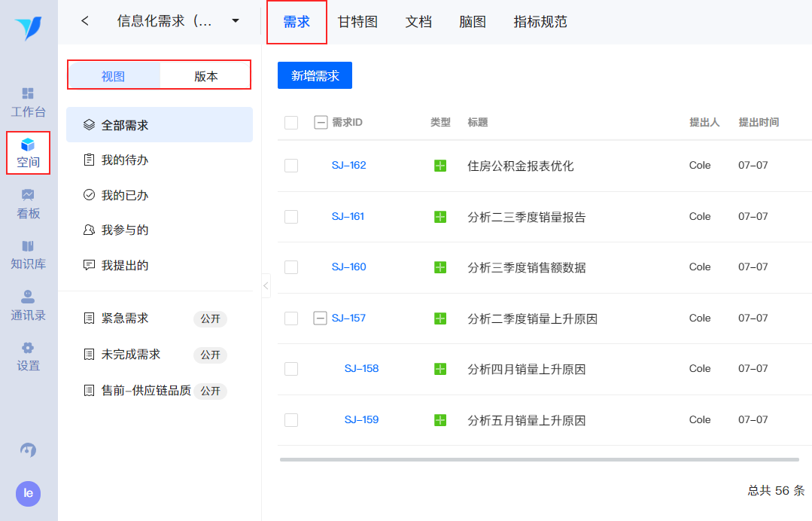This screenshot has height=521, width=812.
Task: Switch to the 甘特图 tab
Action: [x=357, y=22]
